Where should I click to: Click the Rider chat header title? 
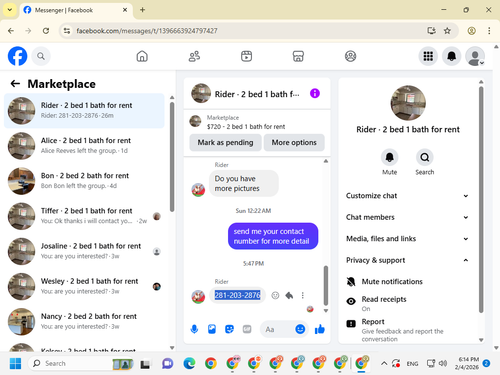click(x=257, y=94)
